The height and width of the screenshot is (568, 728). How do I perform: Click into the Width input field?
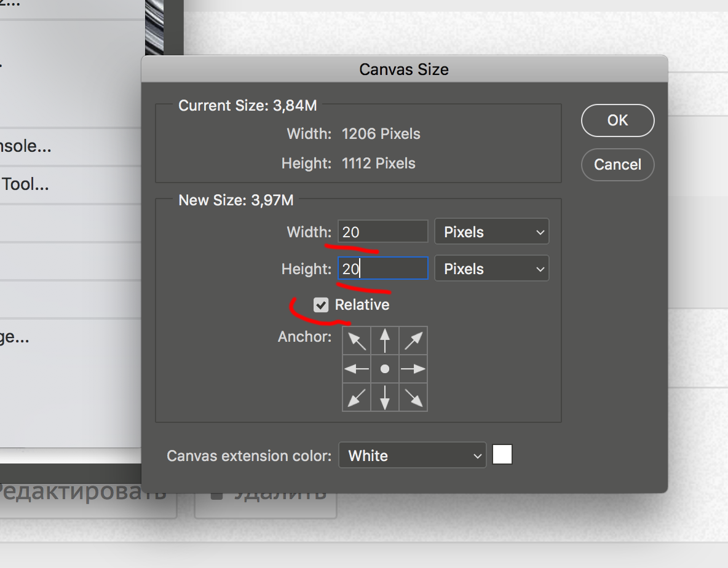382,232
